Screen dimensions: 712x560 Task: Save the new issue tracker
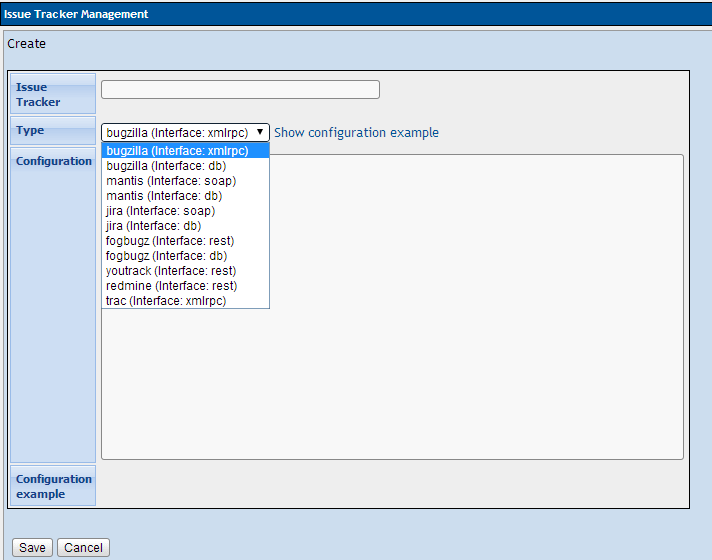(x=32, y=547)
